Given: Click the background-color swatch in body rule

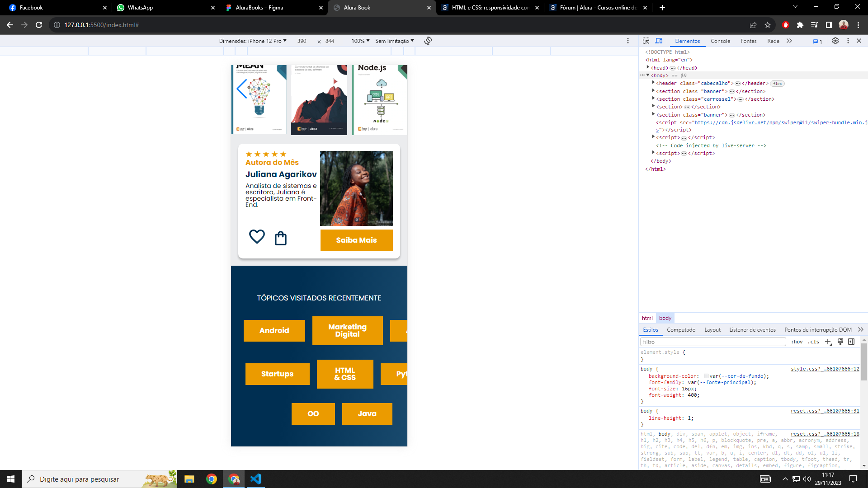Looking at the screenshot, I should pyautogui.click(x=706, y=376).
